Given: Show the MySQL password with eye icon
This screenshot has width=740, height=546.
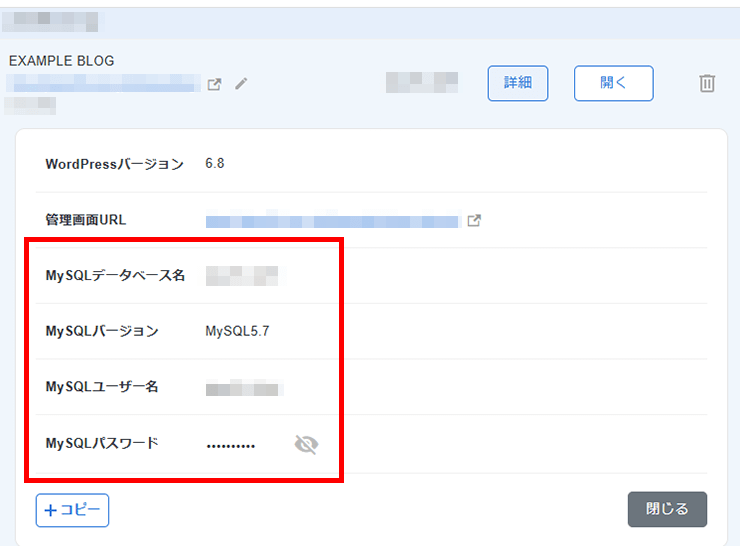Looking at the screenshot, I should pyautogui.click(x=306, y=444).
